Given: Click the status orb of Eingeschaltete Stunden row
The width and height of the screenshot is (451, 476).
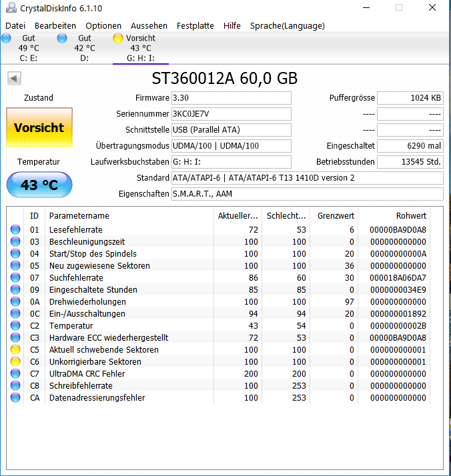Looking at the screenshot, I should click(x=15, y=289).
